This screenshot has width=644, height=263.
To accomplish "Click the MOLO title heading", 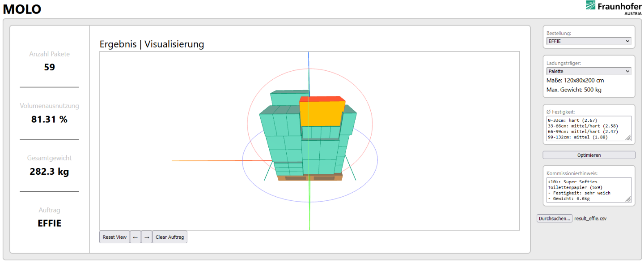I will click(x=22, y=9).
